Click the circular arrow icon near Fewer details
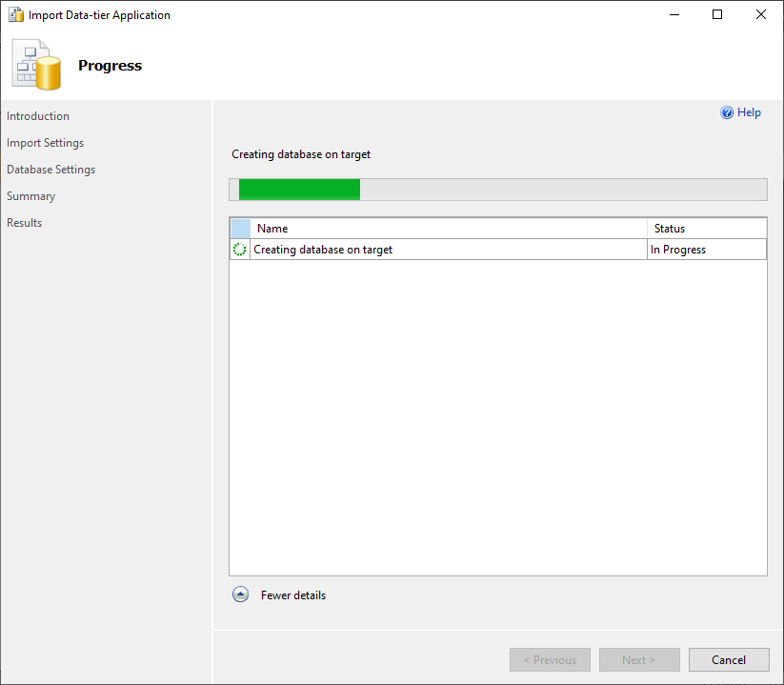 tap(240, 594)
